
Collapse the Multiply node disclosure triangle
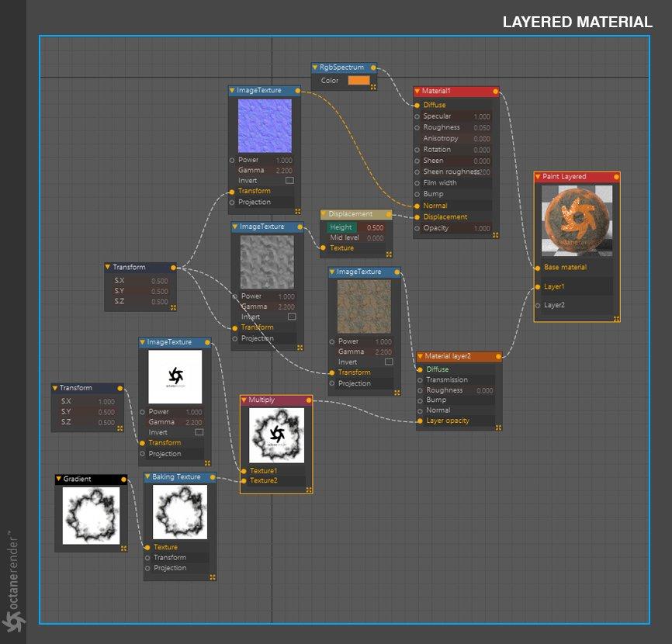(x=244, y=400)
